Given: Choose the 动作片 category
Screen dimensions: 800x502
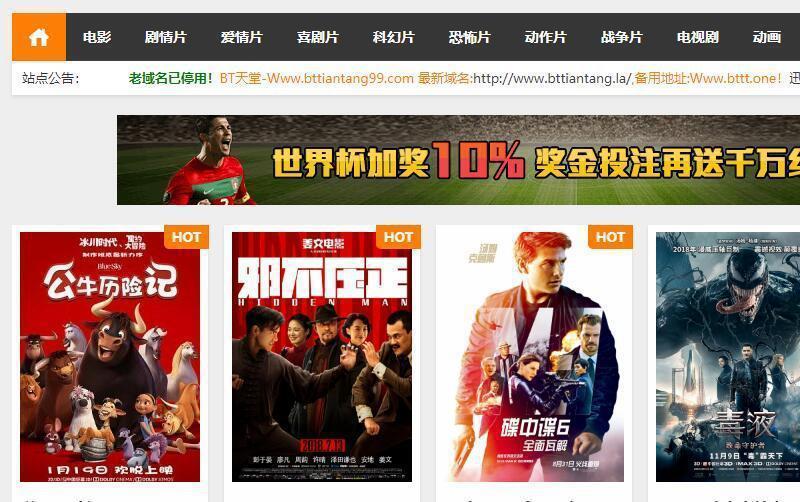Looking at the screenshot, I should [546, 37].
